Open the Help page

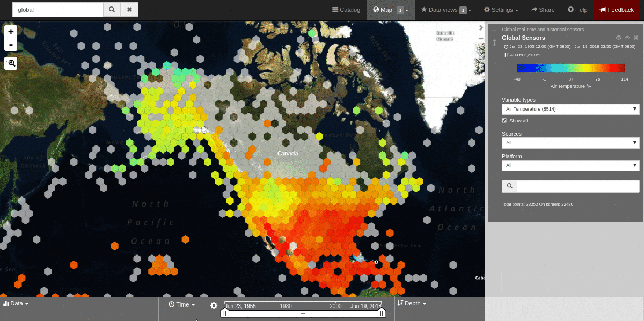577,10
